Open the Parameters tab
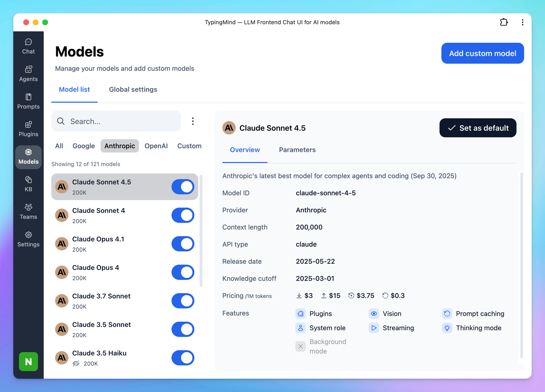545x392 pixels. (297, 150)
